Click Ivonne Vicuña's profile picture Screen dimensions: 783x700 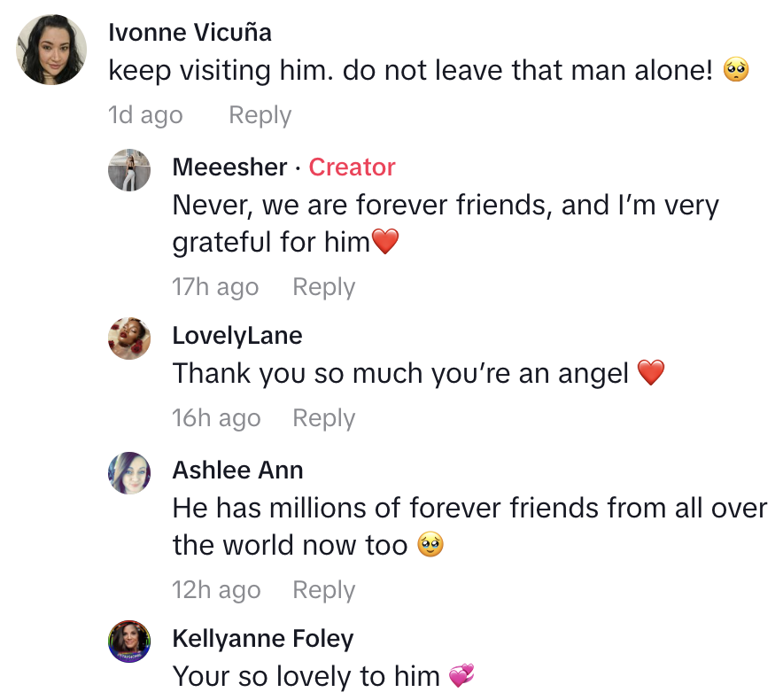click(x=51, y=50)
